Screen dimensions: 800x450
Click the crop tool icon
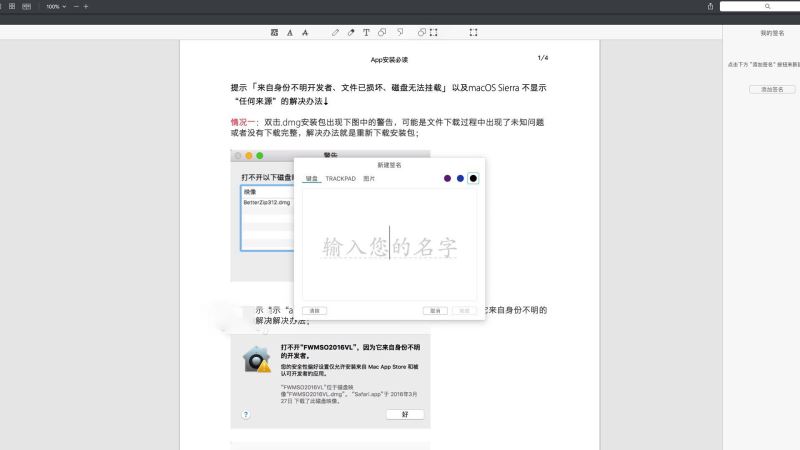tap(473, 33)
